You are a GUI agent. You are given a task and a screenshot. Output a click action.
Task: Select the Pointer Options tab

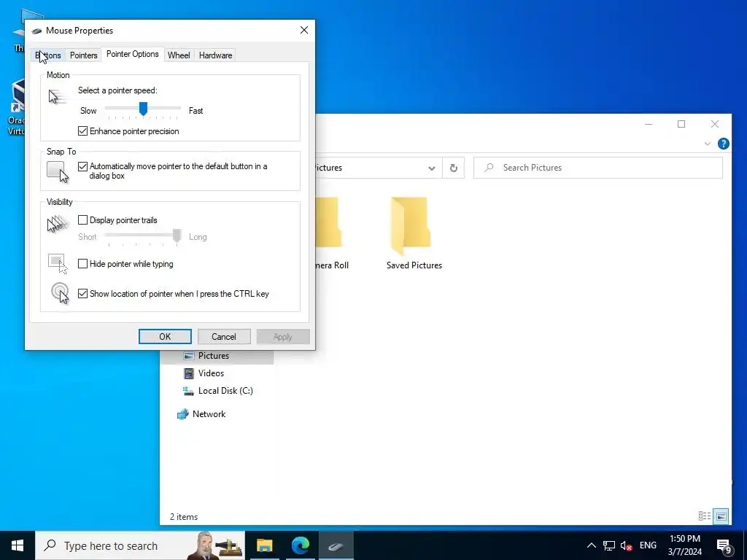pos(133,54)
